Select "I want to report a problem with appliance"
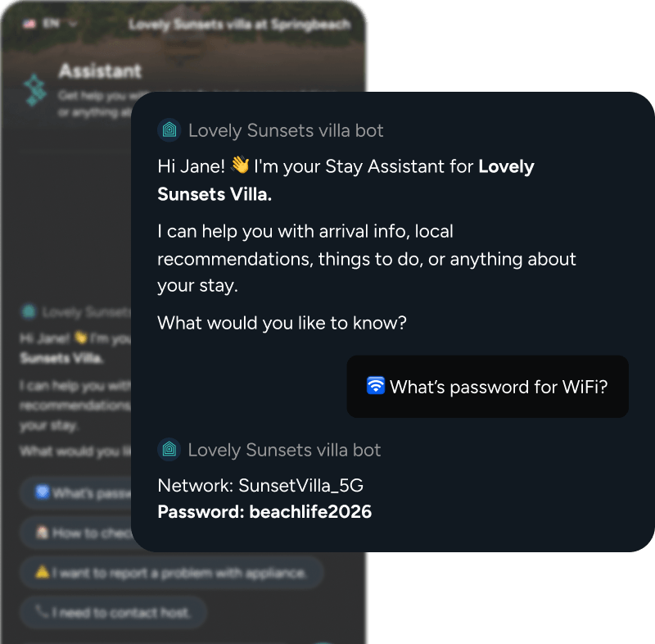 [x=172, y=572]
